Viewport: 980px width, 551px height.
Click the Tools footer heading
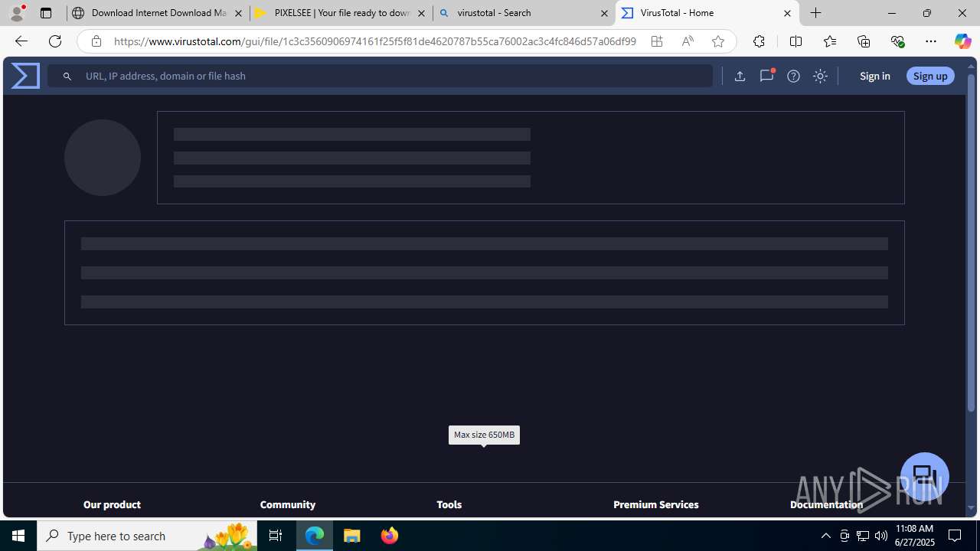(x=449, y=504)
